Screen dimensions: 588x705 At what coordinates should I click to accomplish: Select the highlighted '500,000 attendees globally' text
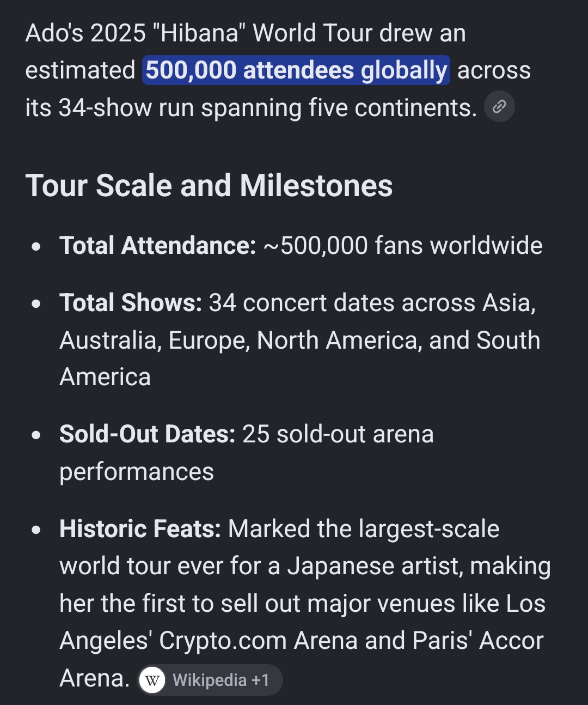tap(296, 70)
